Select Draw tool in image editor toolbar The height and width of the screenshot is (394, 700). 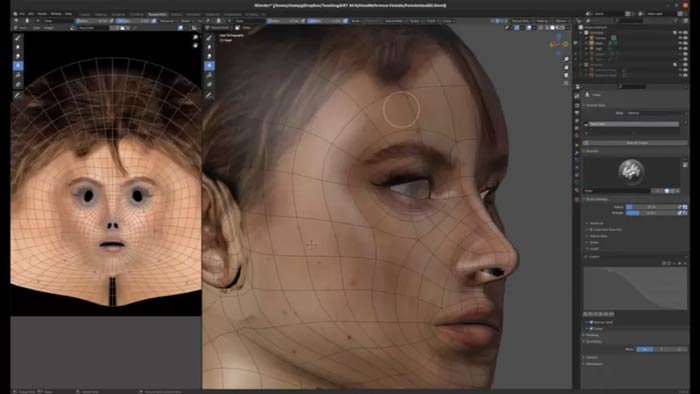pos(18,38)
